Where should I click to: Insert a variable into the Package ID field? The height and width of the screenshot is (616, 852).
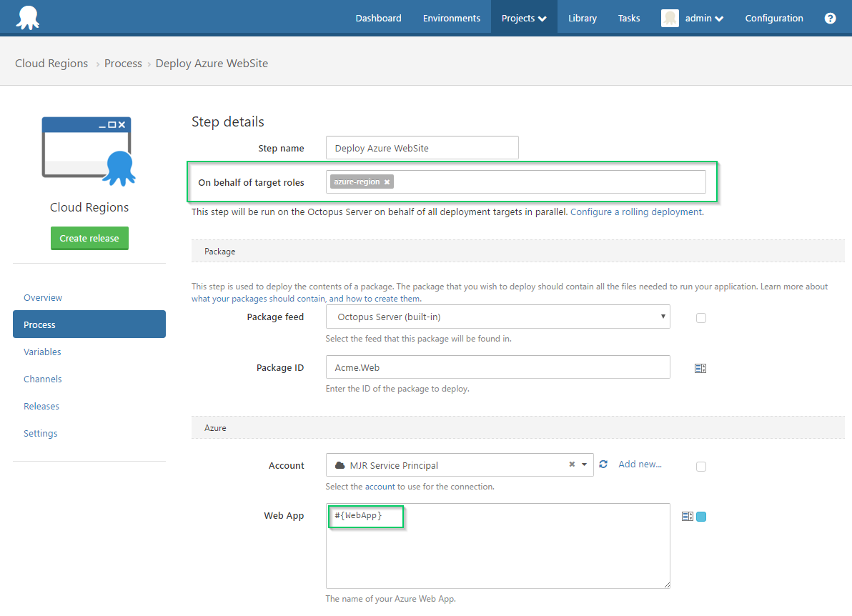point(700,367)
